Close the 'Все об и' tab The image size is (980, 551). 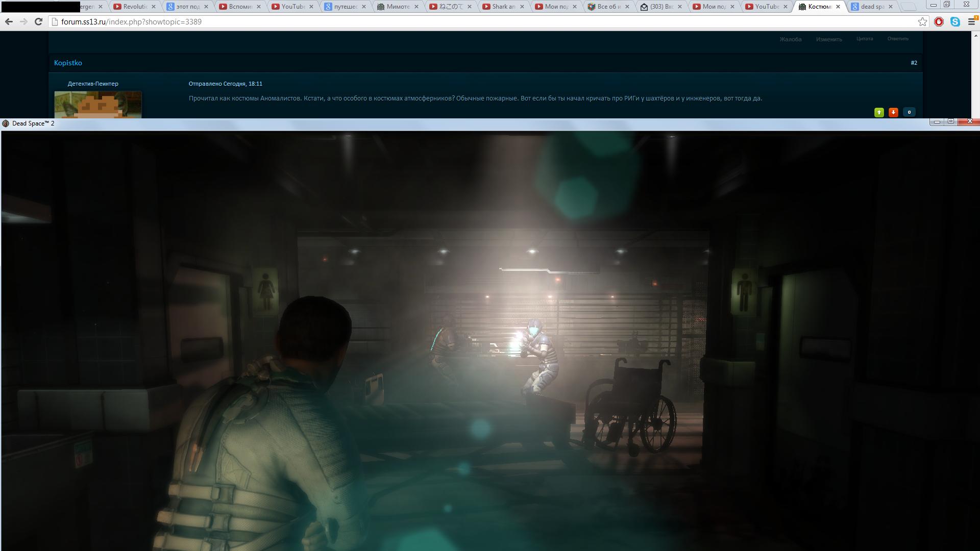(x=627, y=7)
